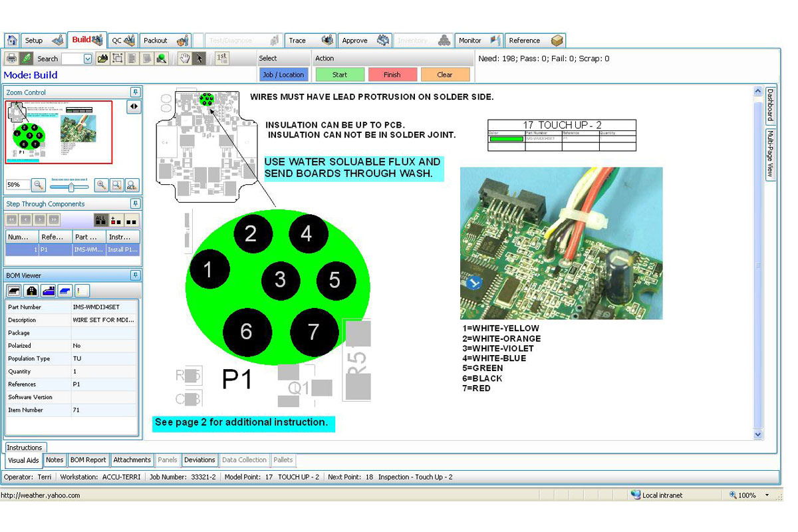The image size is (798, 532).
Task: Click the scroll up arrow of main view
Action: click(x=757, y=91)
